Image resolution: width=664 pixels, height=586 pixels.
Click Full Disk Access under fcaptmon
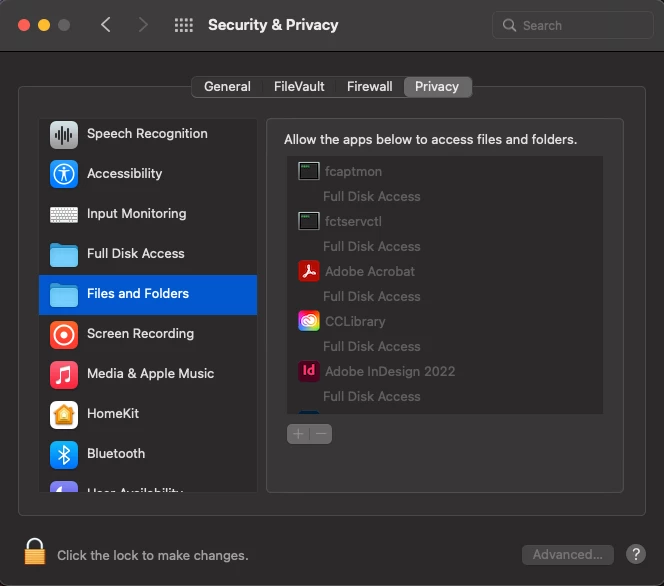coord(372,196)
